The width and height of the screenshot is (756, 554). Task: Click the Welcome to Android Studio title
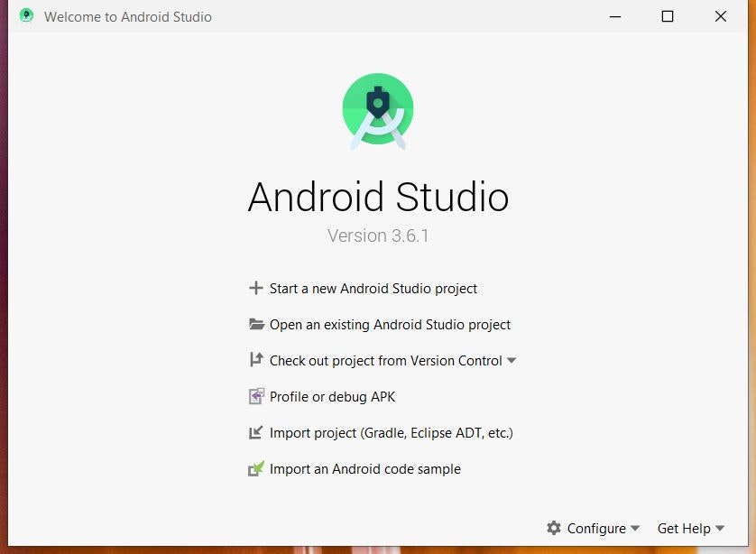click(x=128, y=17)
